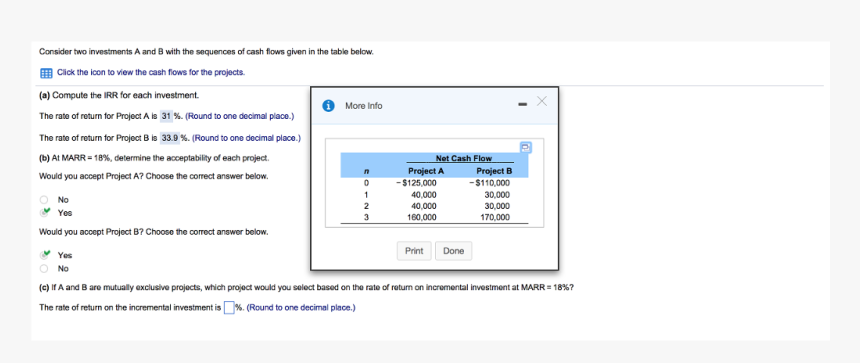860x363 pixels.
Task: Click the Net Cash Flow table heading
Action: (463, 158)
